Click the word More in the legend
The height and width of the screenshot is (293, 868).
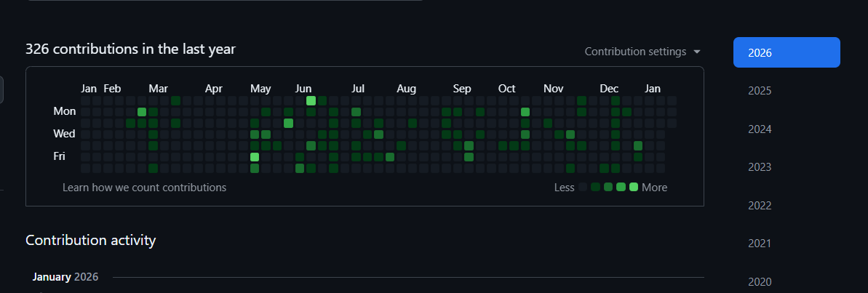pos(654,188)
